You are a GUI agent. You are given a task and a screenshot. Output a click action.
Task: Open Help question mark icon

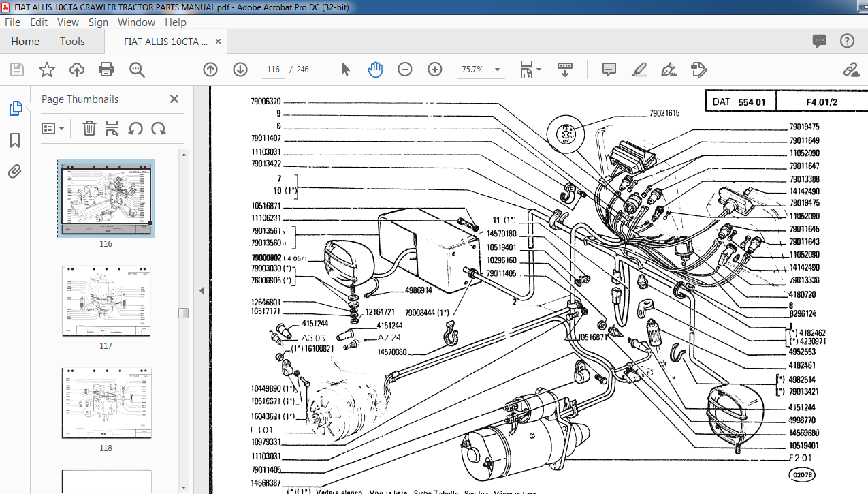tap(848, 41)
